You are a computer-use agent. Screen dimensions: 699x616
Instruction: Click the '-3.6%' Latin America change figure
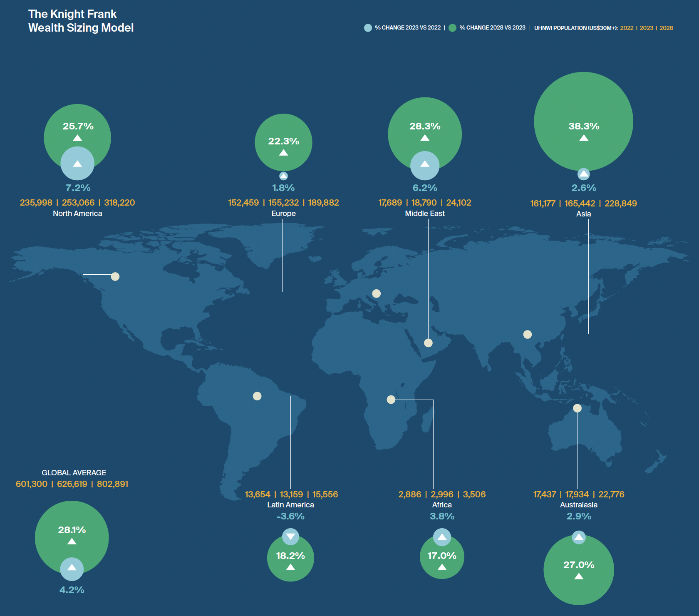[x=290, y=516]
